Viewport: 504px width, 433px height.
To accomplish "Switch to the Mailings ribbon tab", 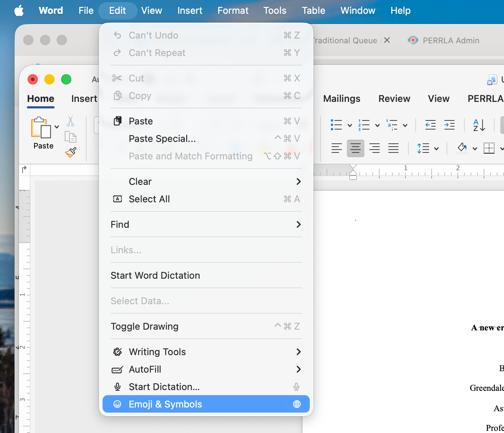I will 342,99.
